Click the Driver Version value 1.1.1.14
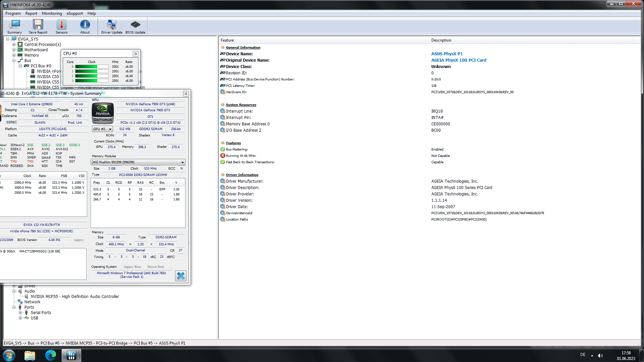 [x=439, y=200]
